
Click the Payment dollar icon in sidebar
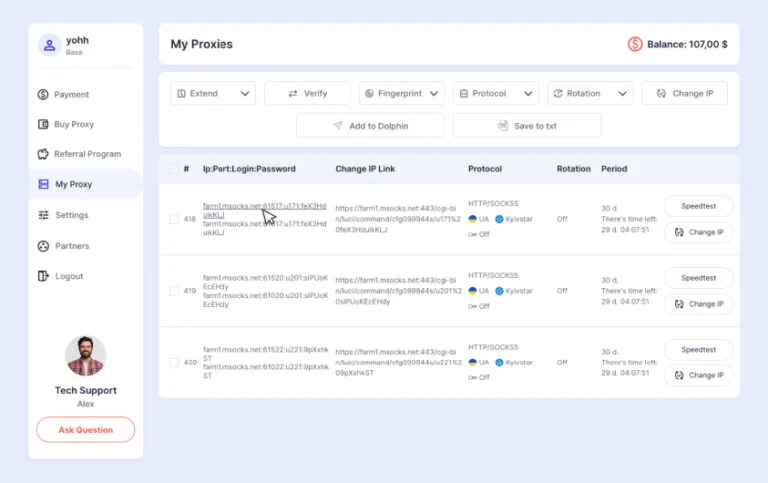point(43,94)
